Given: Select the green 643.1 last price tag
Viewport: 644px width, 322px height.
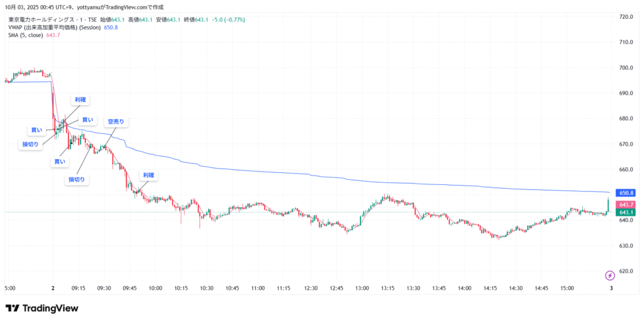Looking at the screenshot, I should click(x=627, y=213).
